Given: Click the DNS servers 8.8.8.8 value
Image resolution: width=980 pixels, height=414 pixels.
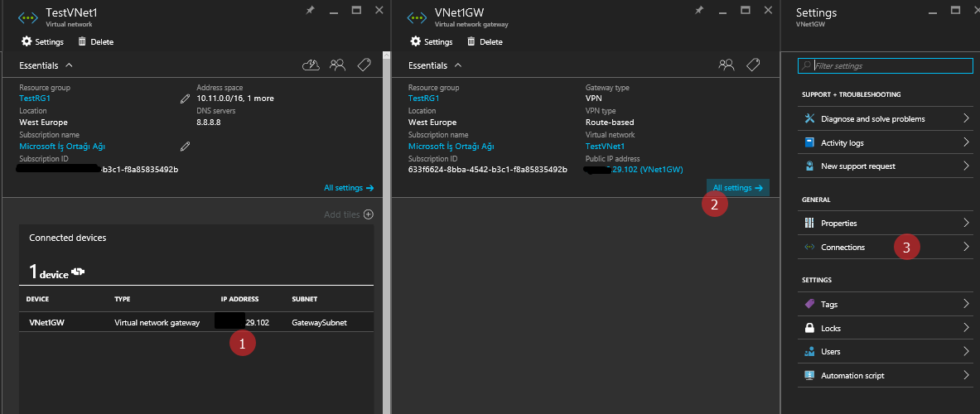Looking at the screenshot, I should 209,122.
